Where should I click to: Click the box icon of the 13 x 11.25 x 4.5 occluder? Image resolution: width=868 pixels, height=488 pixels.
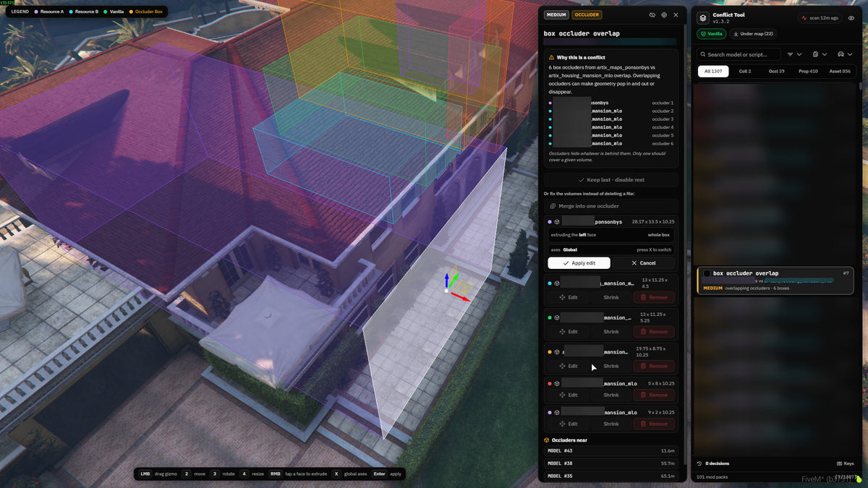557,283
